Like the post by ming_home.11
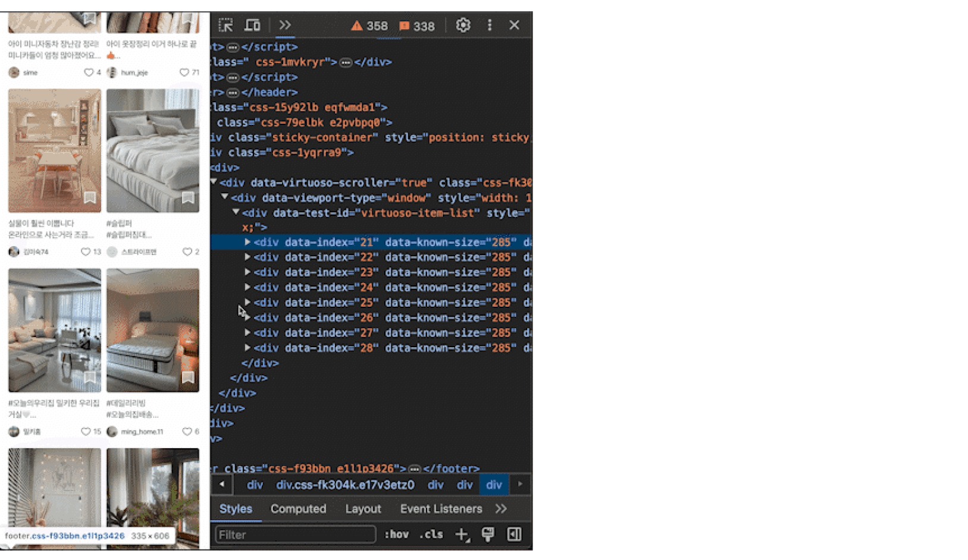 tap(187, 432)
